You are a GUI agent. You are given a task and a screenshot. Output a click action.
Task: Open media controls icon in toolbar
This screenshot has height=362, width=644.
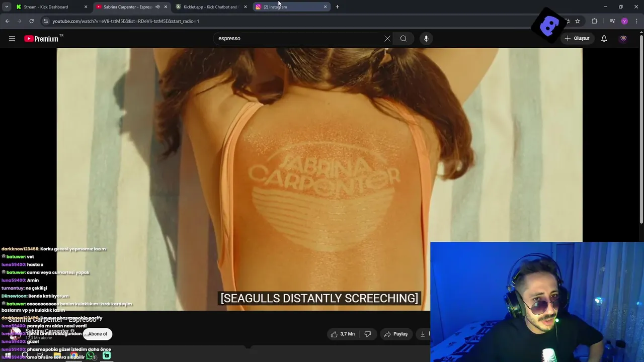tap(612, 21)
